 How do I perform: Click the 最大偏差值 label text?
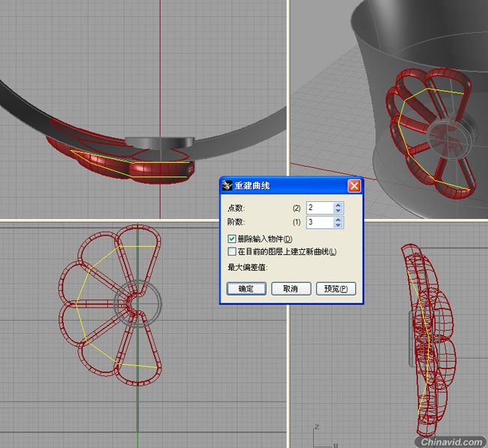coord(248,267)
